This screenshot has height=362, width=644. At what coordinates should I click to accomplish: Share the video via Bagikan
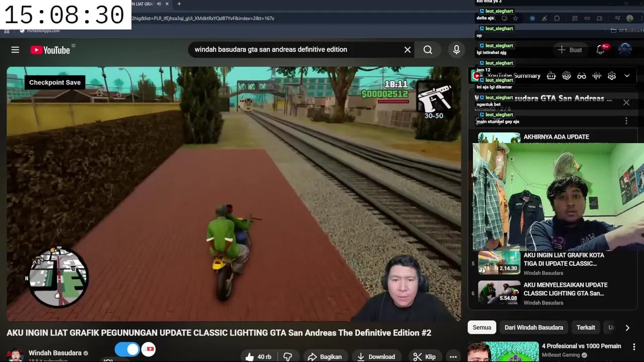(x=325, y=356)
